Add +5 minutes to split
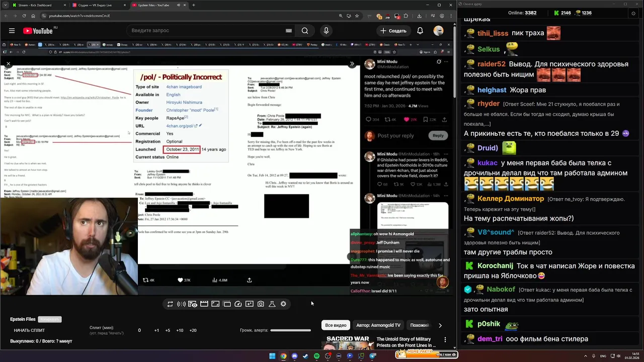This screenshot has width=644, height=362. click(168, 330)
